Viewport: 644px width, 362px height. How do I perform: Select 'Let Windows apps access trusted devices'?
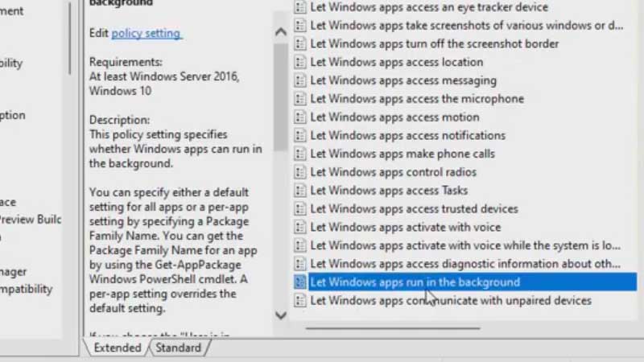click(414, 209)
